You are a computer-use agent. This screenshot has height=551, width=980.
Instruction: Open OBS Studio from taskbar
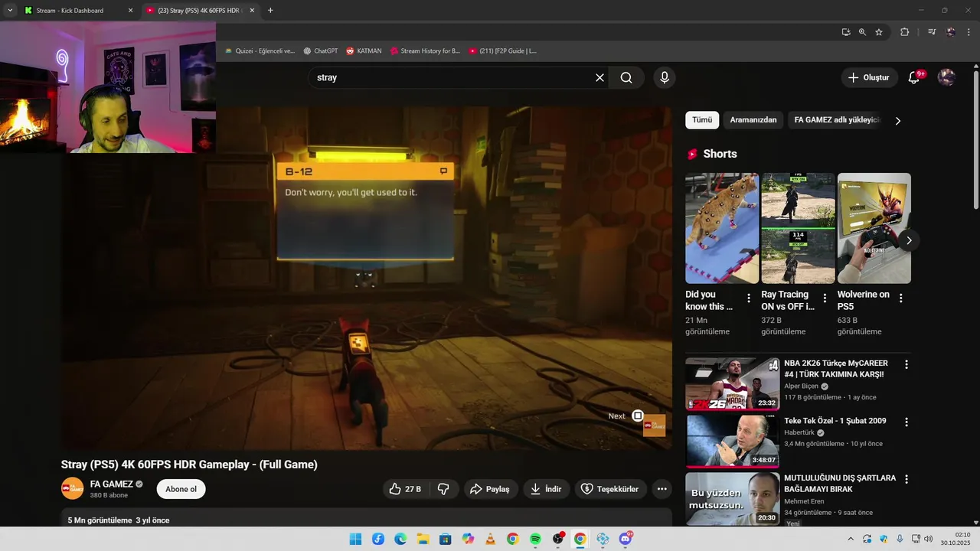pos(557,539)
